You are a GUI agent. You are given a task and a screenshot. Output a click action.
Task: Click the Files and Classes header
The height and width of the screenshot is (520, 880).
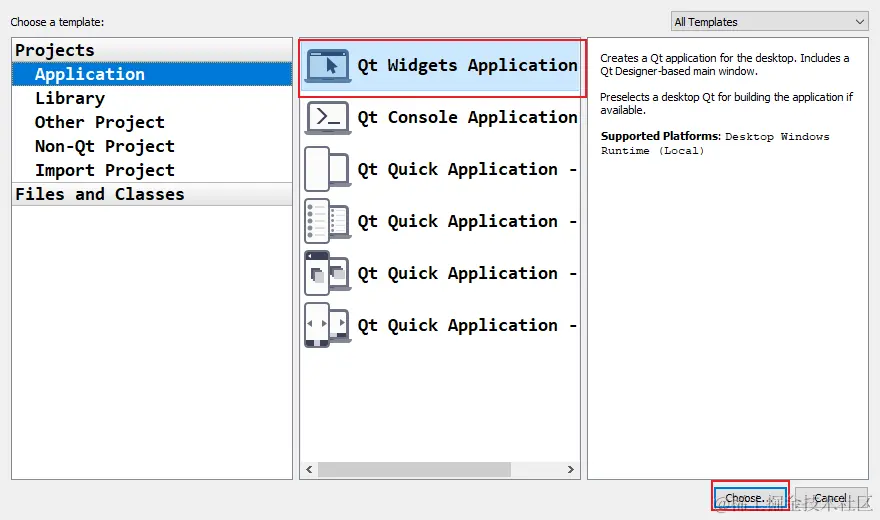pyautogui.click(x=152, y=194)
